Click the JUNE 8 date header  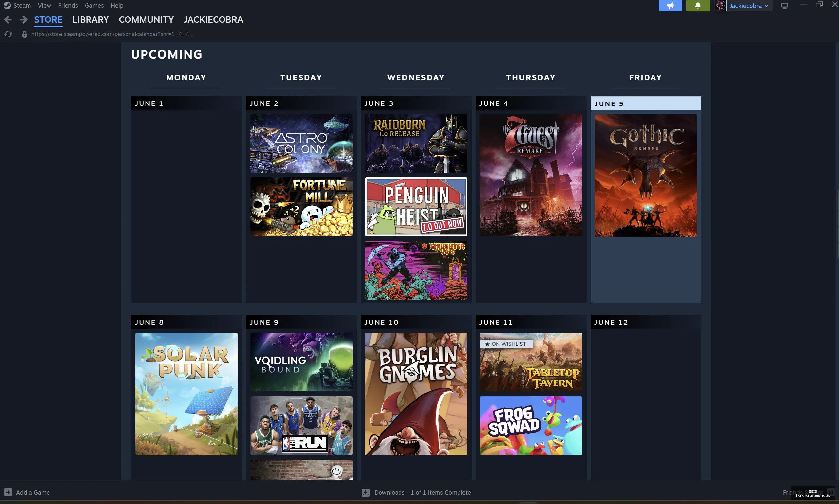pos(186,322)
